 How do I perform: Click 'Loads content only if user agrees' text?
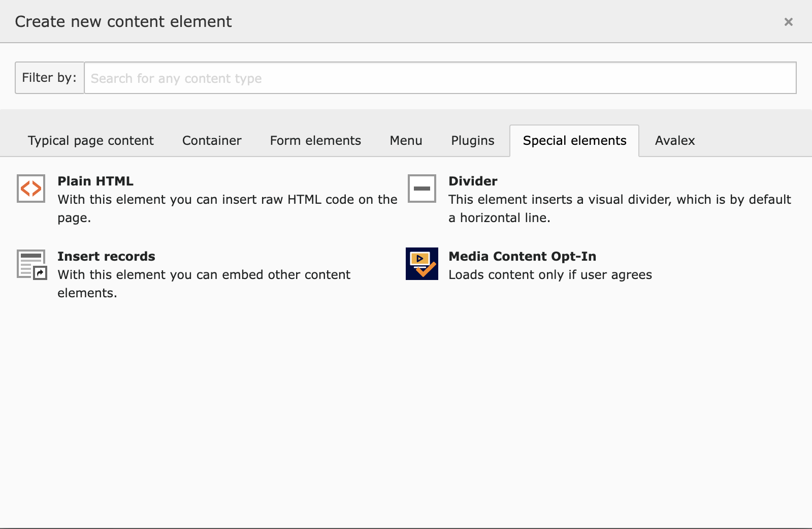point(550,275)
